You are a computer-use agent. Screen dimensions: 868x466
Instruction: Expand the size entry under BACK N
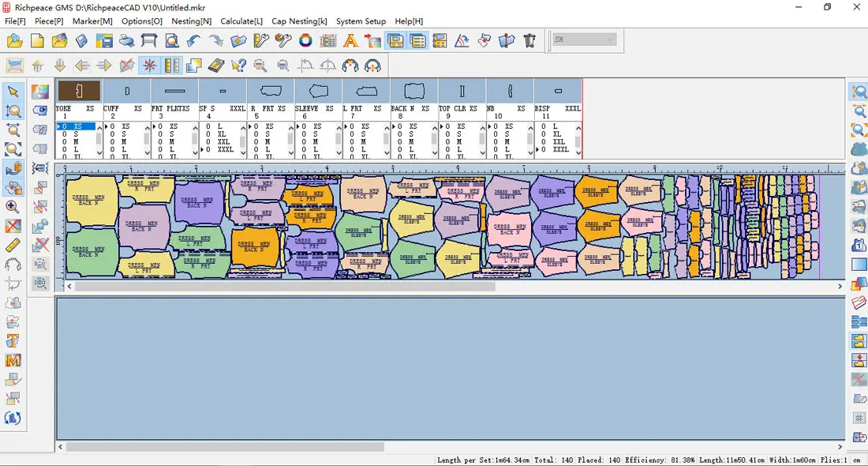click(393, 125)
